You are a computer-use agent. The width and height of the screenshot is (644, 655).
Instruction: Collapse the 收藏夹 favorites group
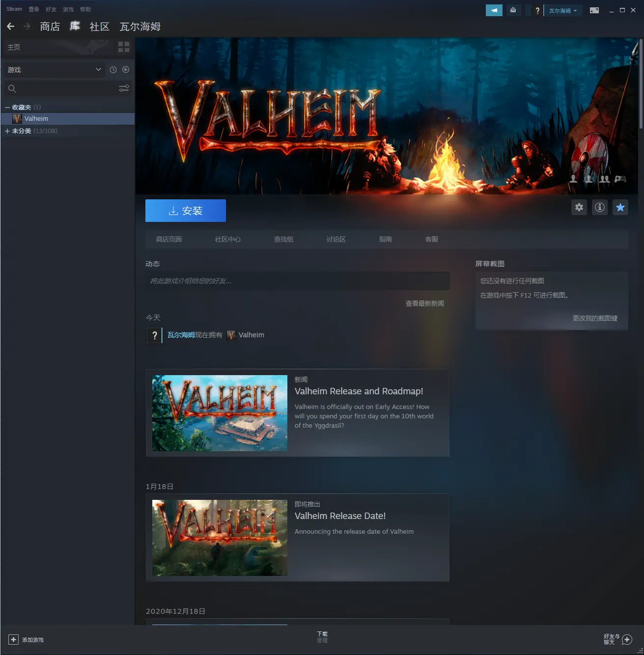click(x=7, y=108)
